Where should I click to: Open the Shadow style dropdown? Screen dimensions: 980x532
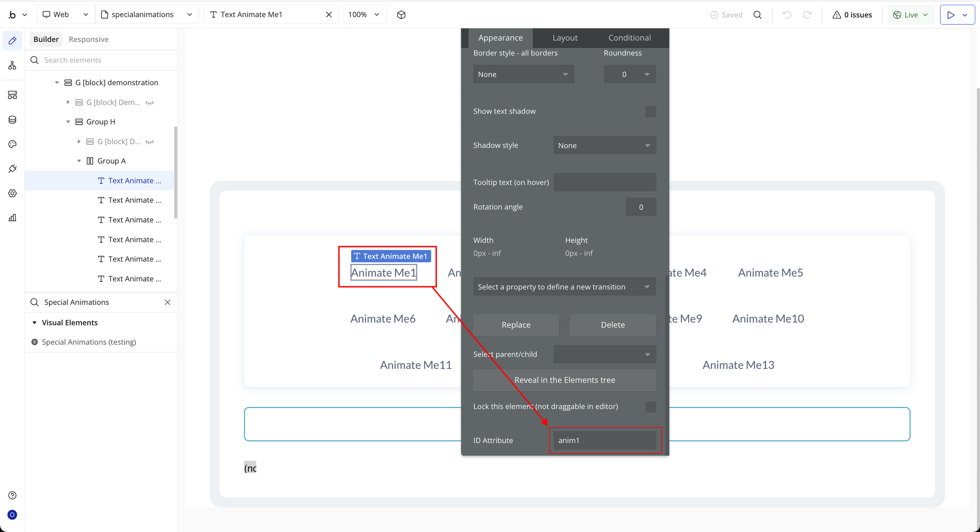pos(604,146)
